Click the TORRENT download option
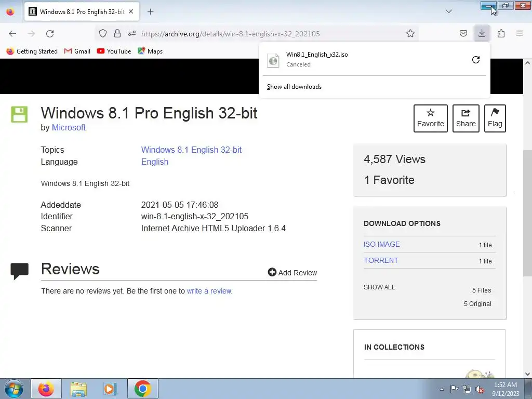532x399 pixels. tap(381, 260)
